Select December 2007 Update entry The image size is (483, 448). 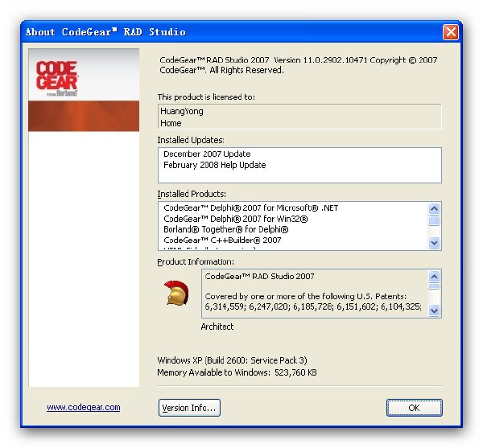click(207, 154)
